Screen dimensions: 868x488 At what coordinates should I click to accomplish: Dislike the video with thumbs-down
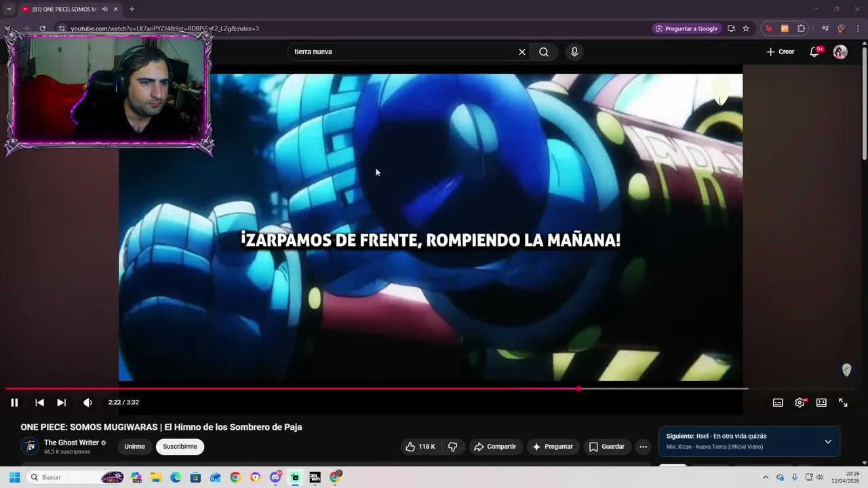[452, 447]
